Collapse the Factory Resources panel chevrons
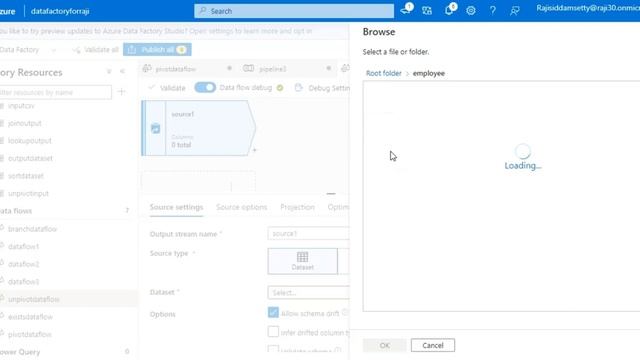 pos(122,71)
